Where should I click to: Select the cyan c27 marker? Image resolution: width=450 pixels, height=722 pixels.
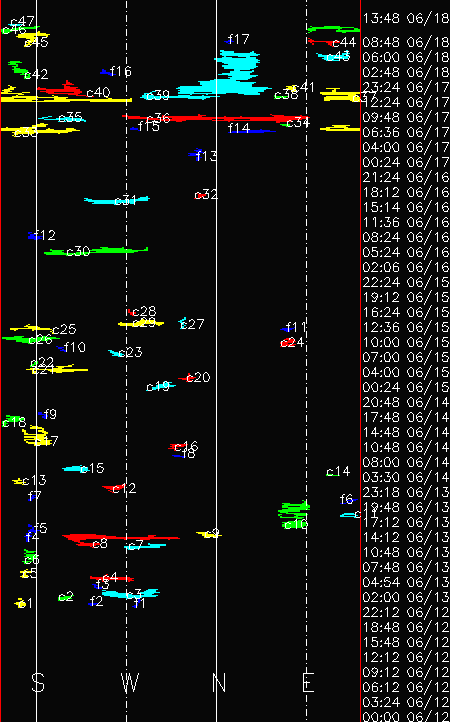[x=183, y=323]
